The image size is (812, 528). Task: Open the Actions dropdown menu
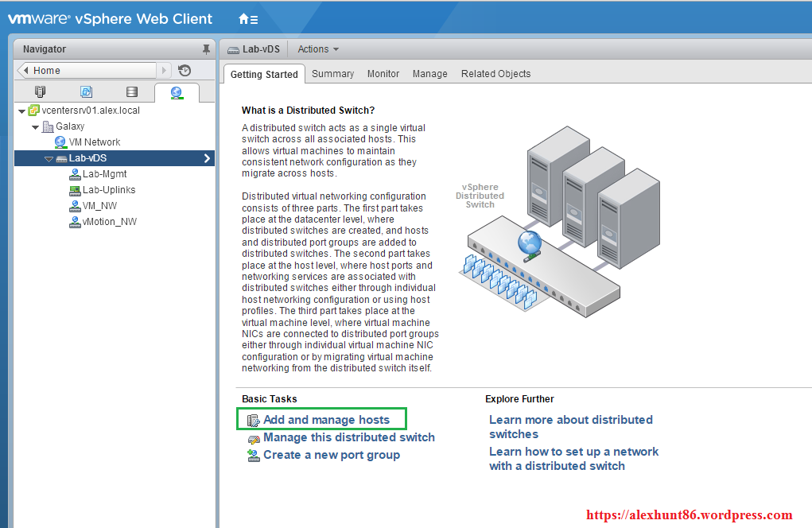pyautogui.click(x=318, y=49)
